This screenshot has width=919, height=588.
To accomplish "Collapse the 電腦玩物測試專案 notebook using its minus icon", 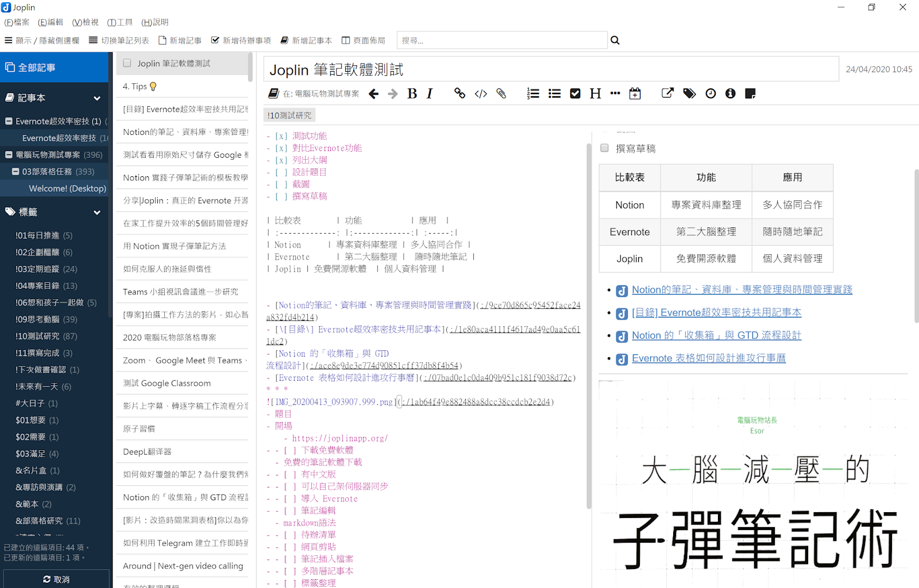I will [x=9, y=155].
